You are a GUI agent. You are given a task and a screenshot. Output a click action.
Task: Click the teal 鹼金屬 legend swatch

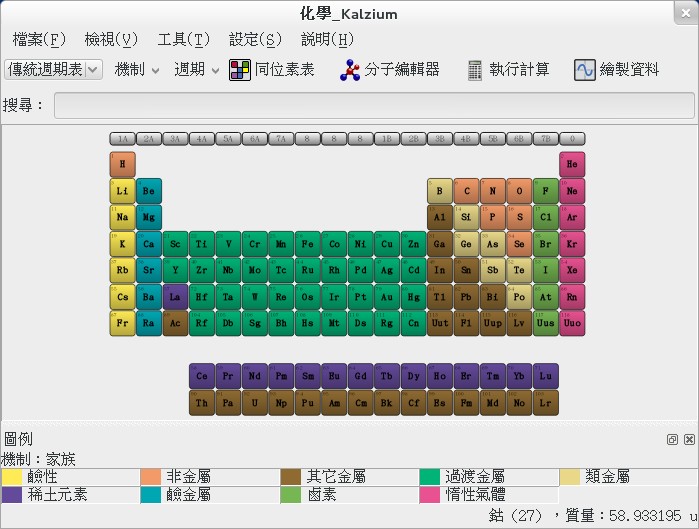click(x=151, y=495)
